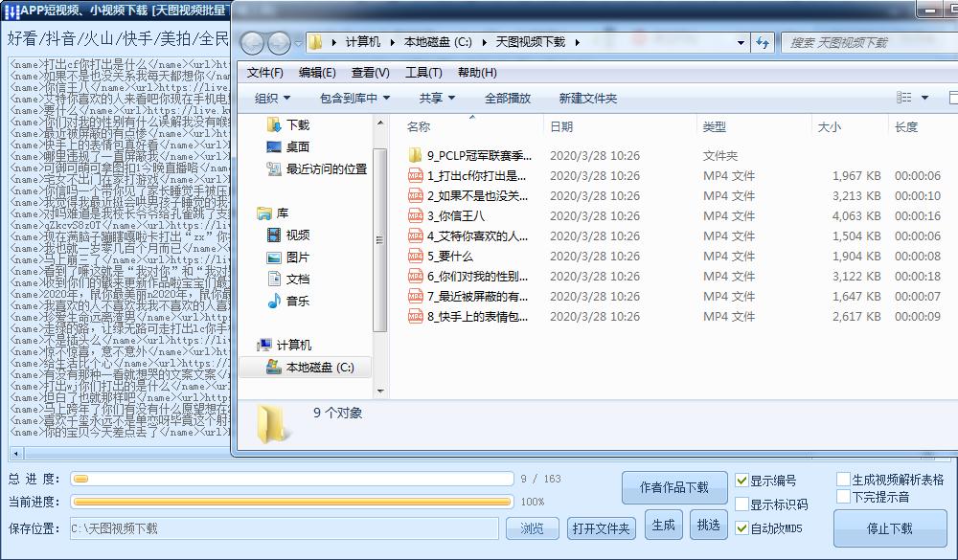Enable the 下完提示音 checkbox
Viewport: 958px width, 560px height.
844,497
